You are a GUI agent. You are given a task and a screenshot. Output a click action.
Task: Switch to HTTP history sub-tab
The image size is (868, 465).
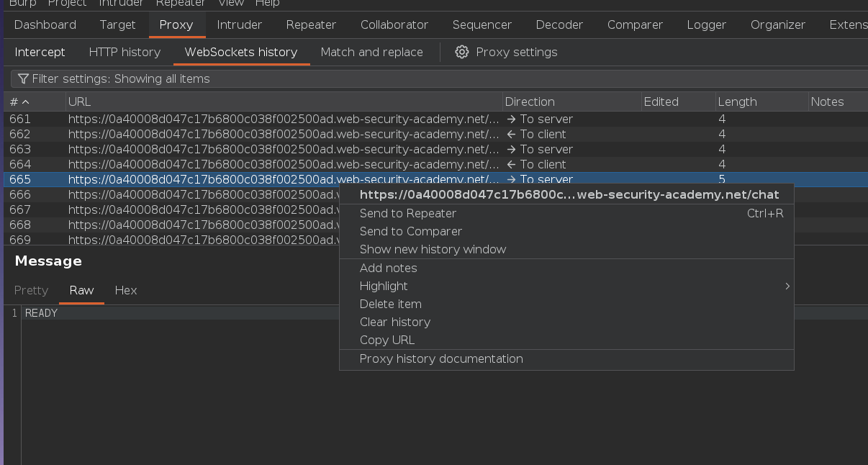pos(125,52)
